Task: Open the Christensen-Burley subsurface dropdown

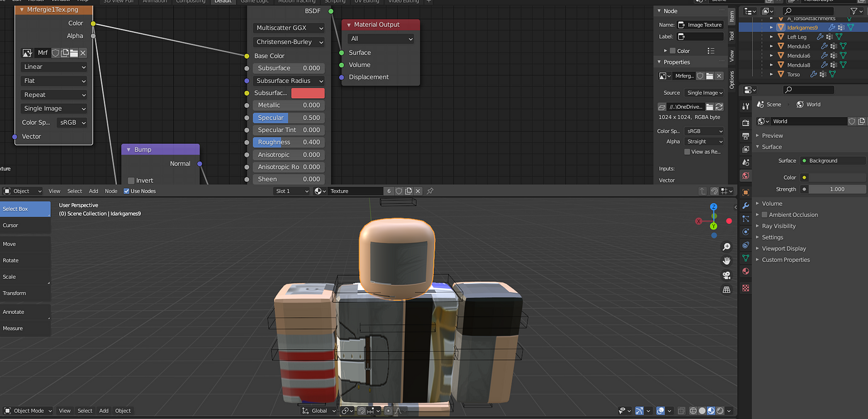Action: pyautogui.click(x=289, y=42)
